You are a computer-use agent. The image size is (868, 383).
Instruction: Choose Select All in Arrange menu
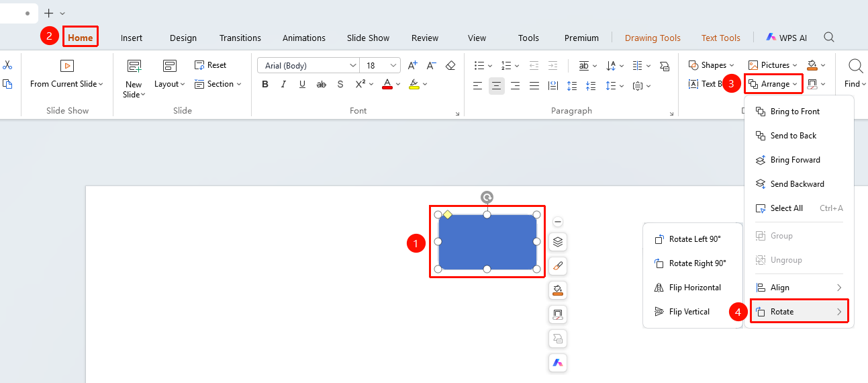[x=799, y=208]
